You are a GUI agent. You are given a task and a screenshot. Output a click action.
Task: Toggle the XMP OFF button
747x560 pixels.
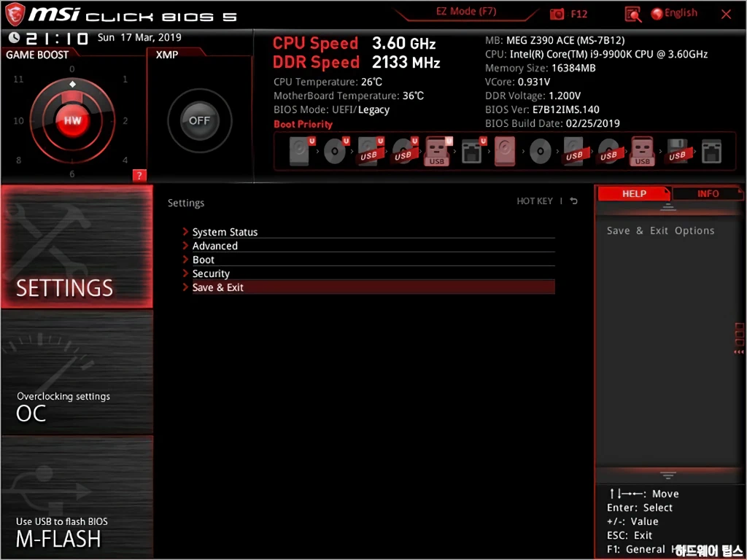click(200, 120)
